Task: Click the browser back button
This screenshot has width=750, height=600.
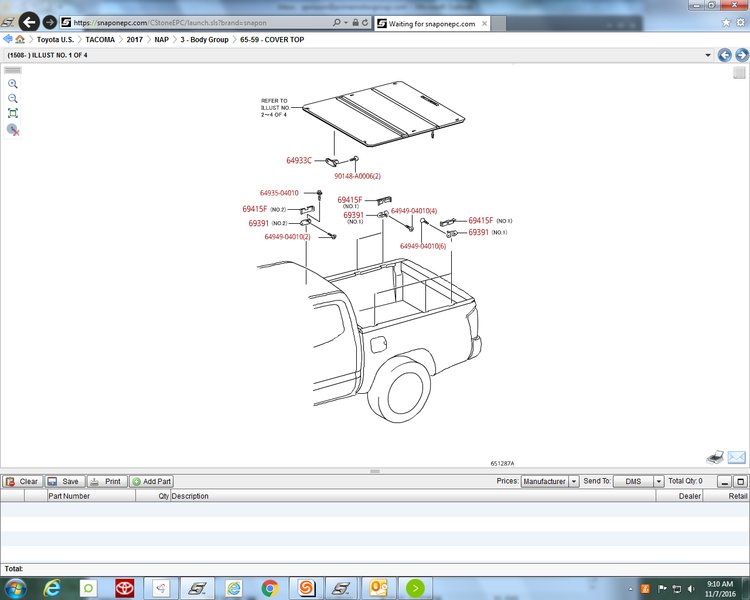Action: [x=29, y=22]
